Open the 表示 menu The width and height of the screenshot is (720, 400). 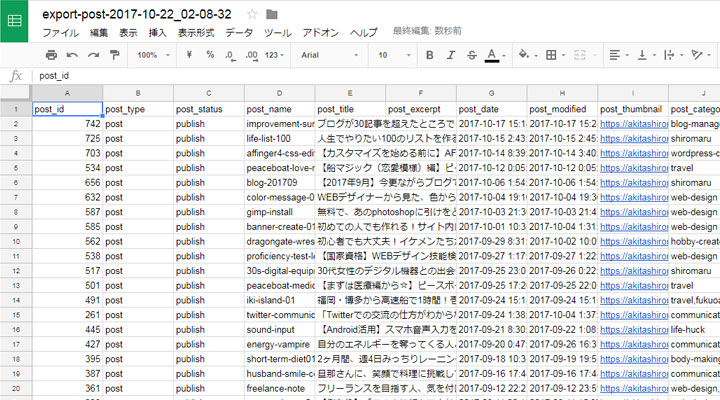tap(128, 33)
